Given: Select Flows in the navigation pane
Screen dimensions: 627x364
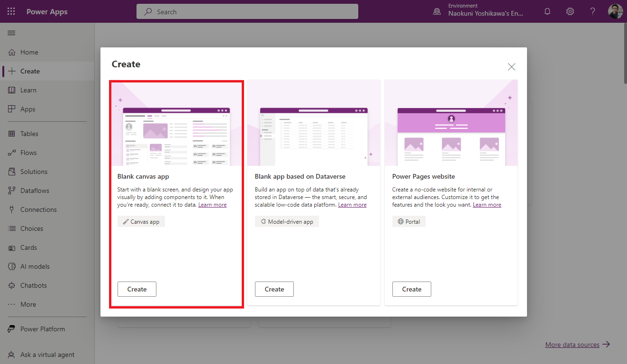Looking at the screenshot, I should coord(27,152).
